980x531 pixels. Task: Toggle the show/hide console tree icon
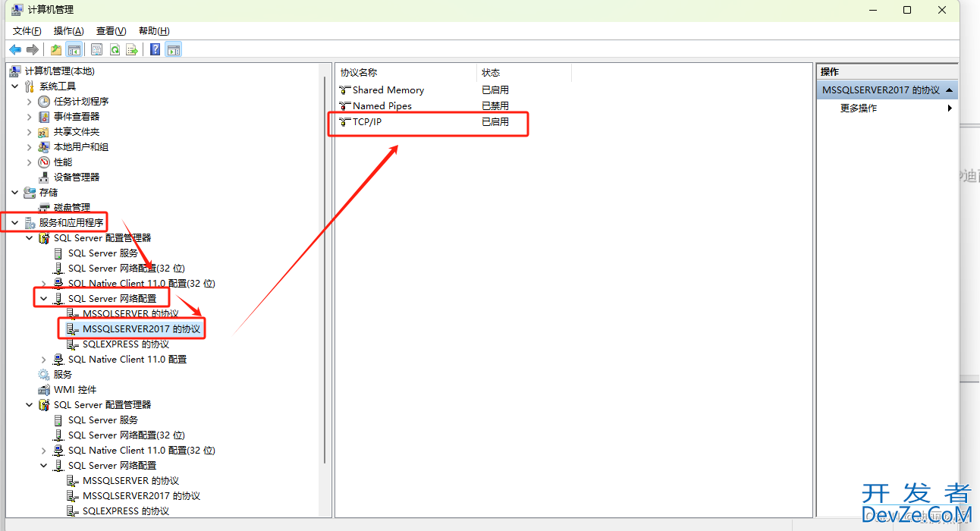[74, 49]
